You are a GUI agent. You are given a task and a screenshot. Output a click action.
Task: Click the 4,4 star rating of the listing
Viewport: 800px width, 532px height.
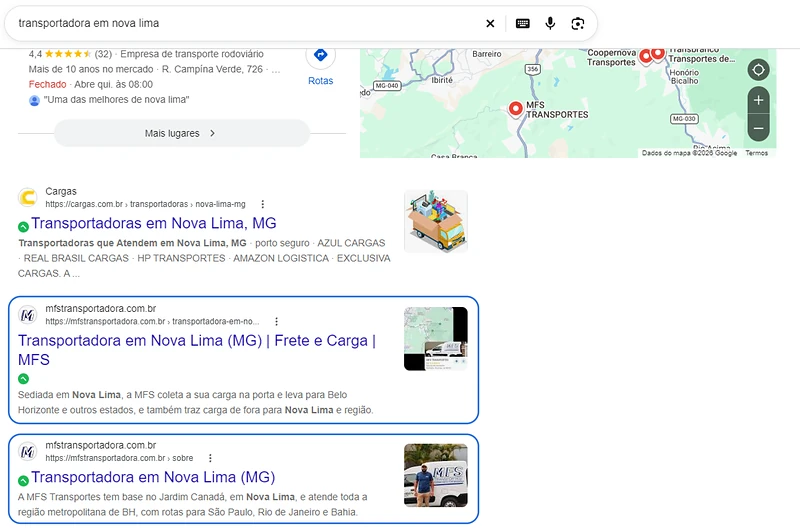pos(70,54)
